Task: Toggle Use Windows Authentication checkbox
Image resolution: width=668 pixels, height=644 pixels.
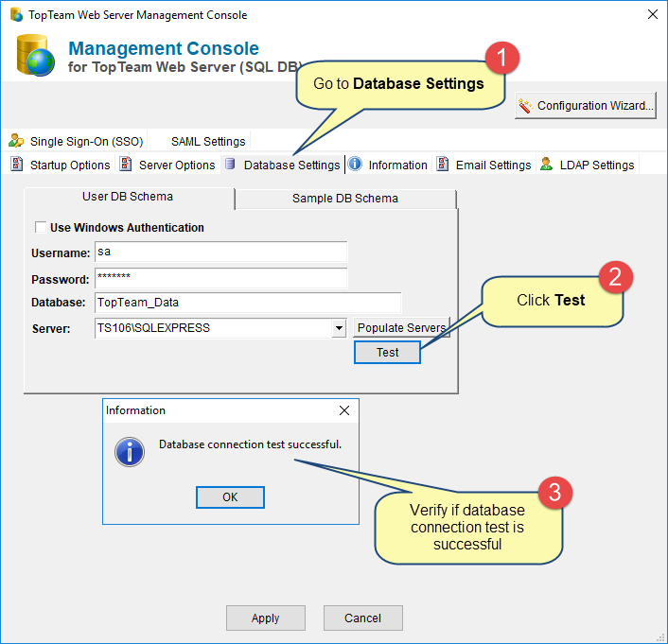Action: 41,227
